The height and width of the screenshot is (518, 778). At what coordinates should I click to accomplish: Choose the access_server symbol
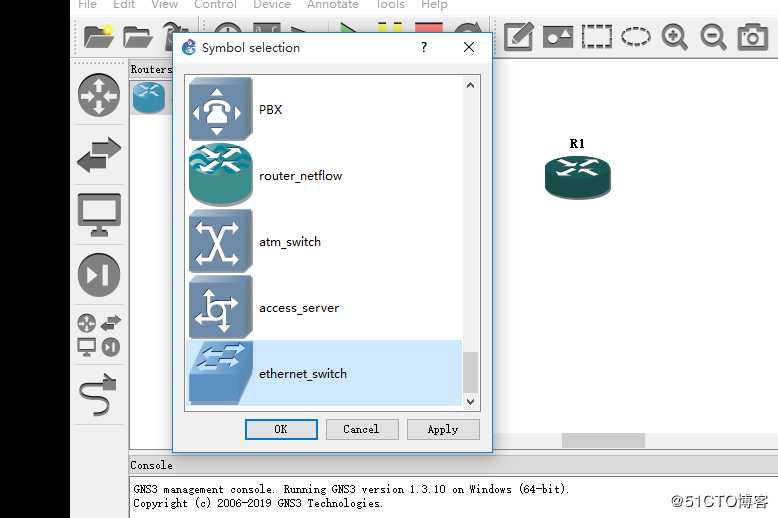[x=324, y=307]
